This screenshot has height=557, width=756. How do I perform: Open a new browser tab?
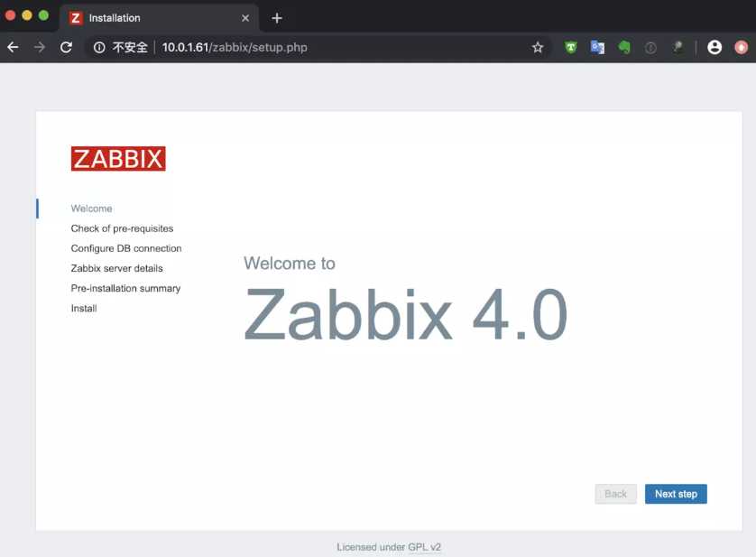pyautogui.click(x=277, y=18)
